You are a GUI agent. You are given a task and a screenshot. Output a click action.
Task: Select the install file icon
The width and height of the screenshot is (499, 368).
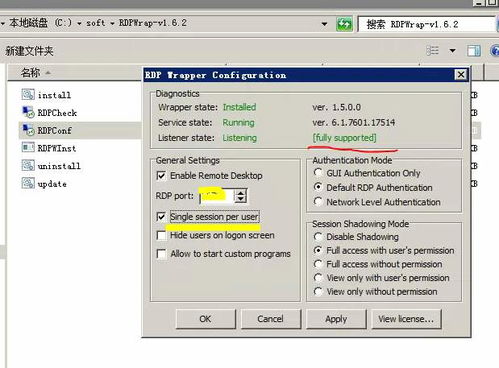(x=28, y=95)
